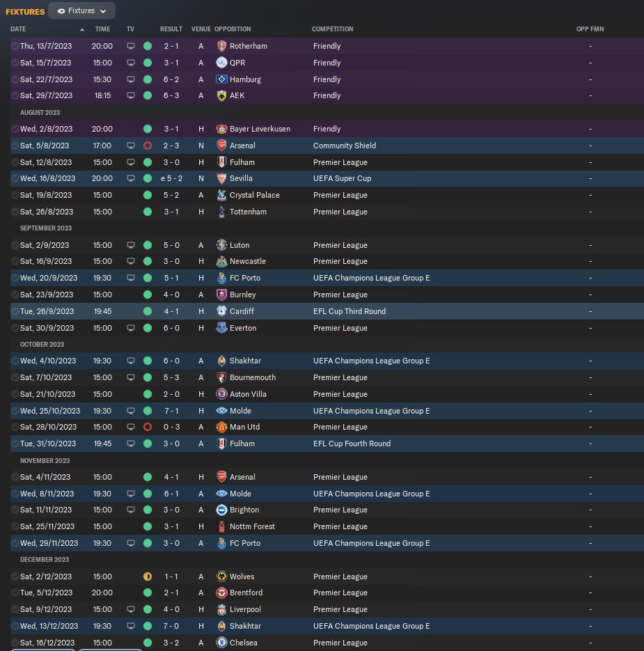Open the 7 - 0 Shakhtar result
This screenshot has width=644, height=651.
(x=171, y=626)
